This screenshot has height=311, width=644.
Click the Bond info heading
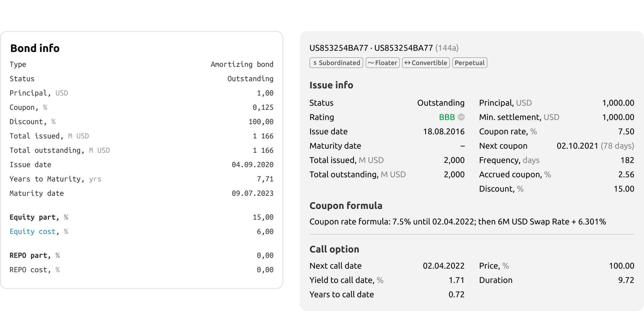click(x=35, y=48)
